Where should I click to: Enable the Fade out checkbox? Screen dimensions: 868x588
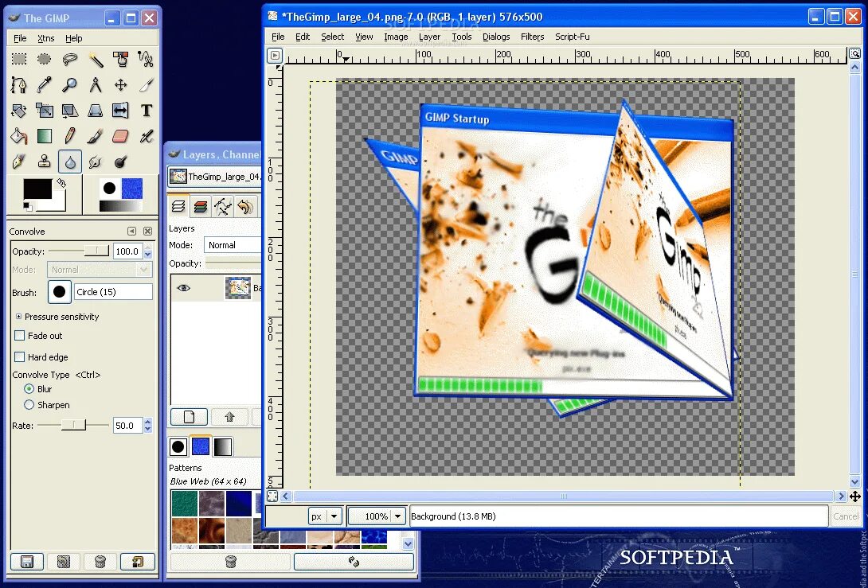(x=19, y=335)
